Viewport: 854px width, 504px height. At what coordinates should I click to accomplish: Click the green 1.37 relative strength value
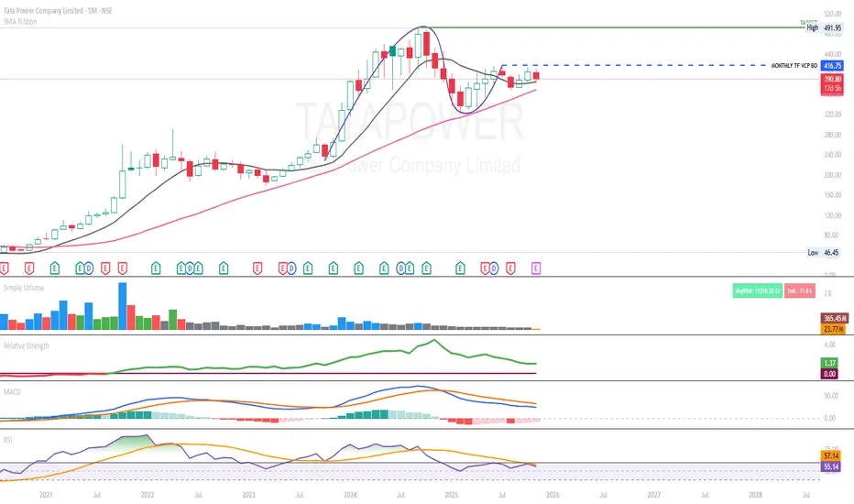point(829,363)
